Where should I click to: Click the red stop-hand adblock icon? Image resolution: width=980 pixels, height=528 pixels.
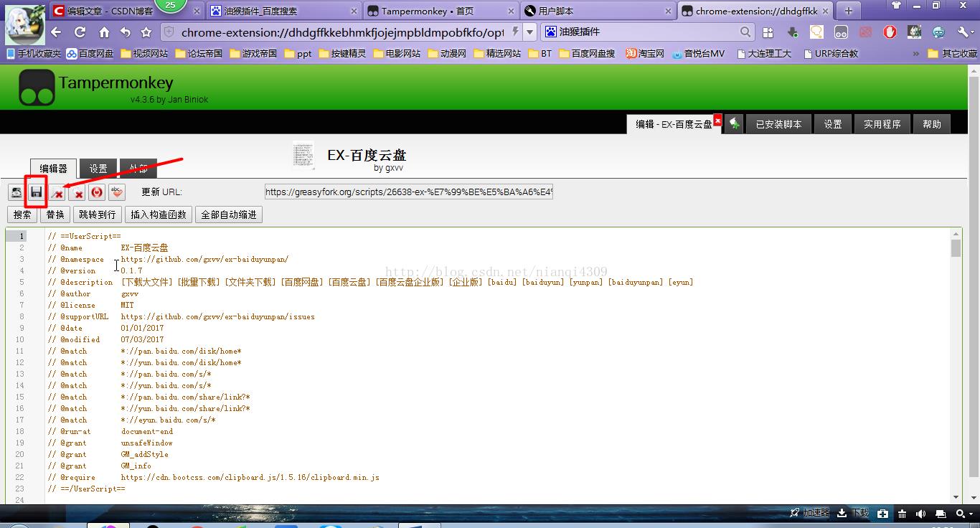[890, 32]
